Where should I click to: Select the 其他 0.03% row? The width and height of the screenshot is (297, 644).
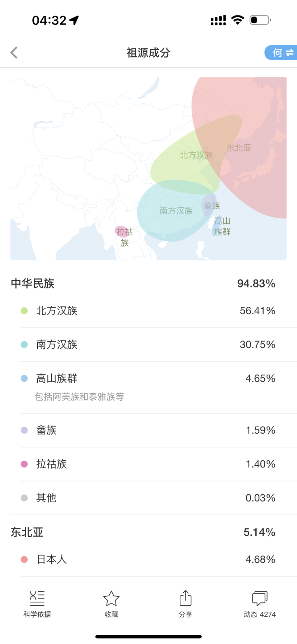pos(148,498)
